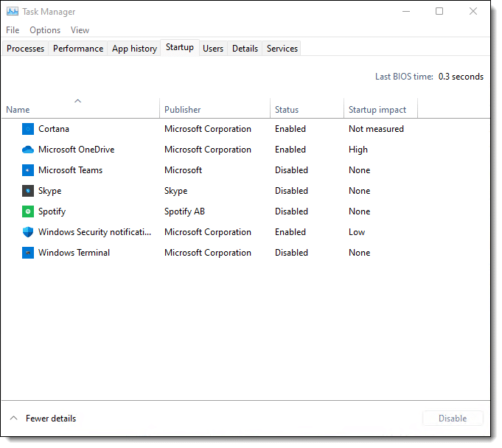The height and width of the screenshot is (448, 502).
Task: Collapse view with Fewer details chevron
Action: 13,419
